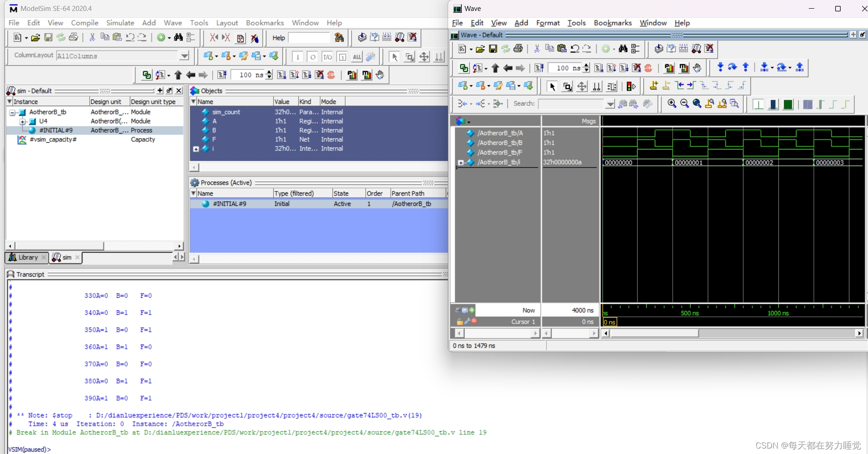Delete the active cursor in Wave window

point(666,86)
